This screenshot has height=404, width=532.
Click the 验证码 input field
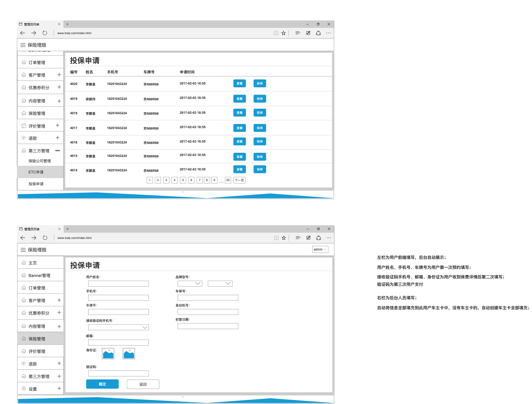119,373
